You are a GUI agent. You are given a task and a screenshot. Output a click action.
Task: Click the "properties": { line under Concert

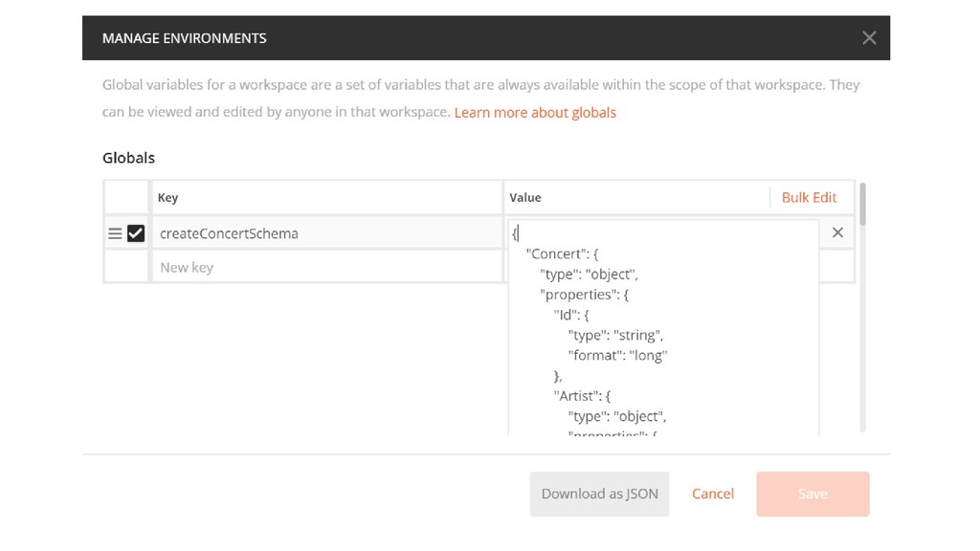585,295
